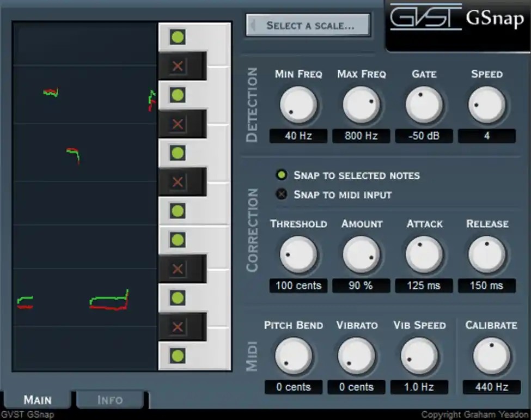531x420 pixels.
Task: Toggle the first black key from top
Action: [178, 66]
